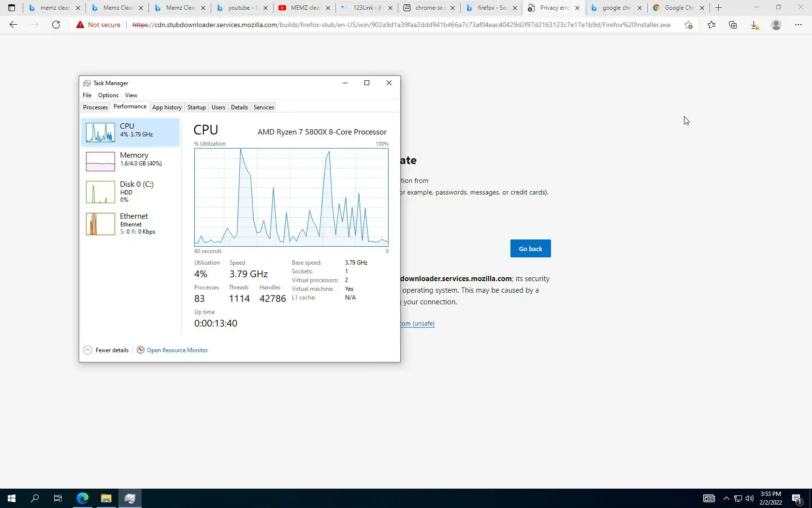Click the (unsafe) continue link
The height and width of the screenshot is (508, 812).
click(x=417, y=324)
